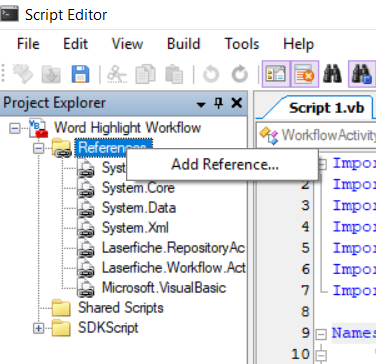Click the grayed-out tag icon in toolbar
Image resolution: width=376 pixels, height=364 pixels.
23,74
